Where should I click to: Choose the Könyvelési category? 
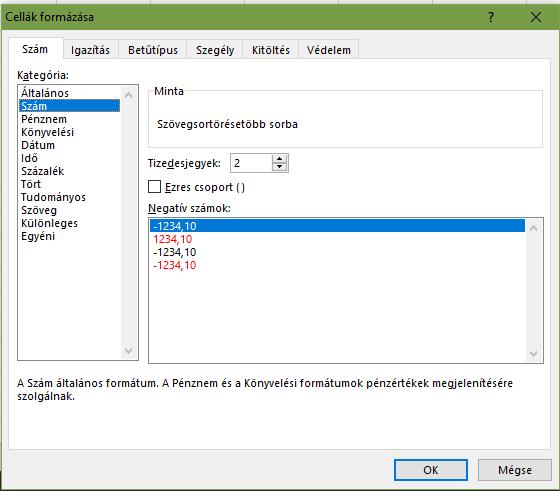click(x=70, y=132)
